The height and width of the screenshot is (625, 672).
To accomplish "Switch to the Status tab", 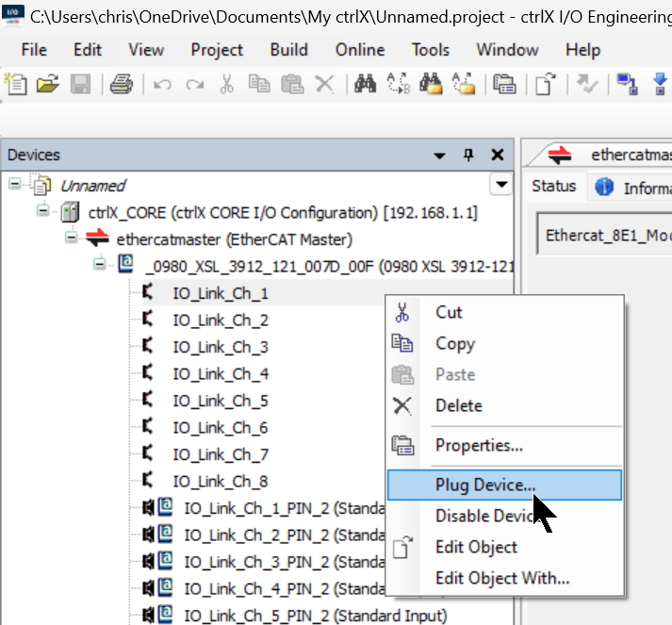I will tap(553, 187).
